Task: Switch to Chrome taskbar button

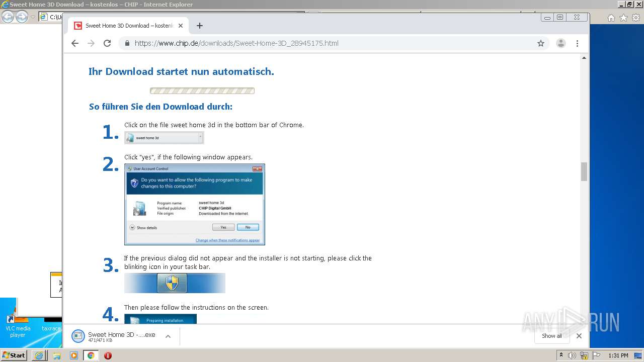Action: (91, 355)
